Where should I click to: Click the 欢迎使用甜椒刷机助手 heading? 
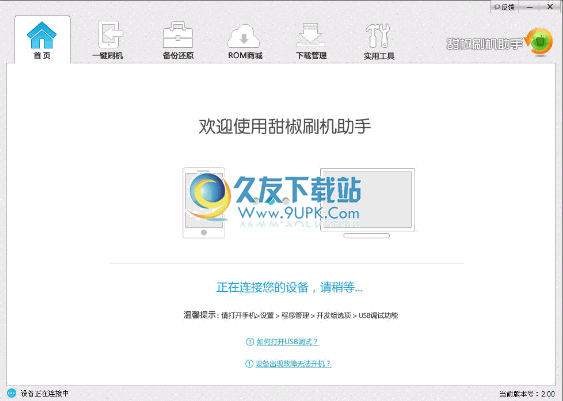pos(285,126)
